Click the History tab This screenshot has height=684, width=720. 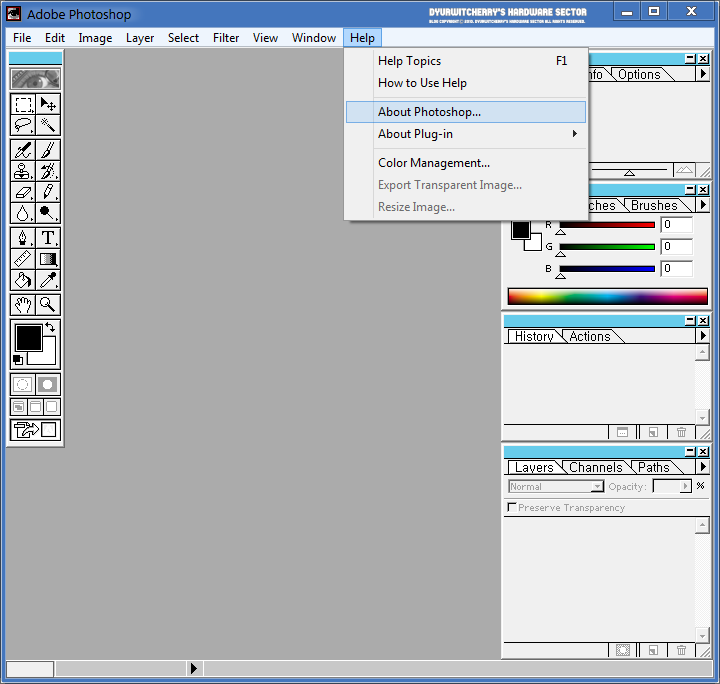click(534, 336)
